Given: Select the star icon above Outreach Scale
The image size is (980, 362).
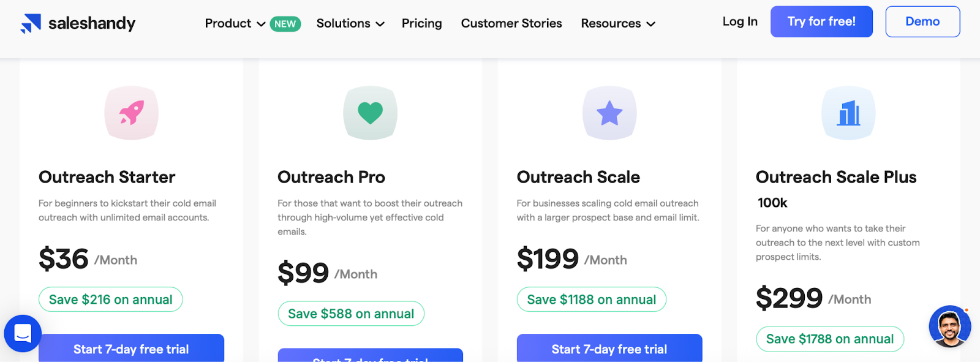Looking at the screenshot, I should (x=609, y=113).
